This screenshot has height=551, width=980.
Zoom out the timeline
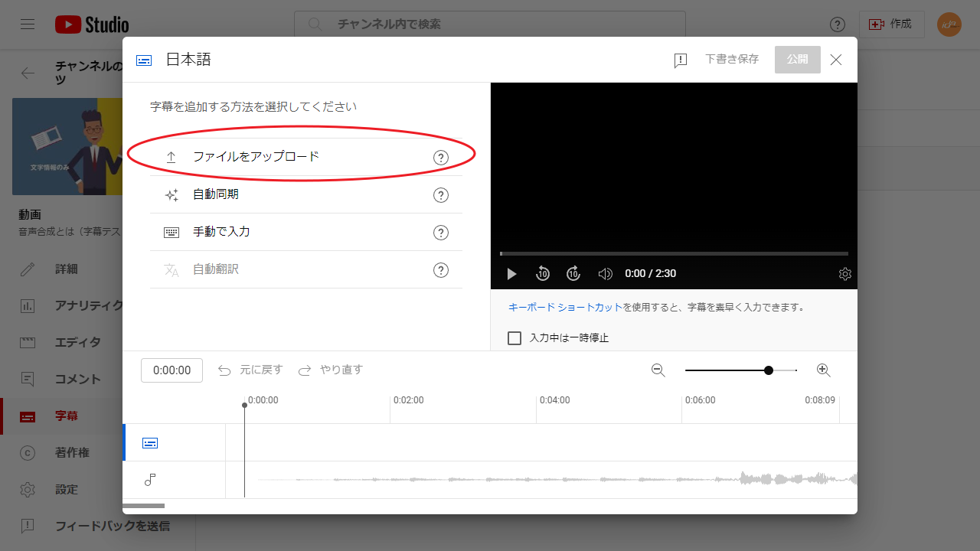[x=658, y=370]
